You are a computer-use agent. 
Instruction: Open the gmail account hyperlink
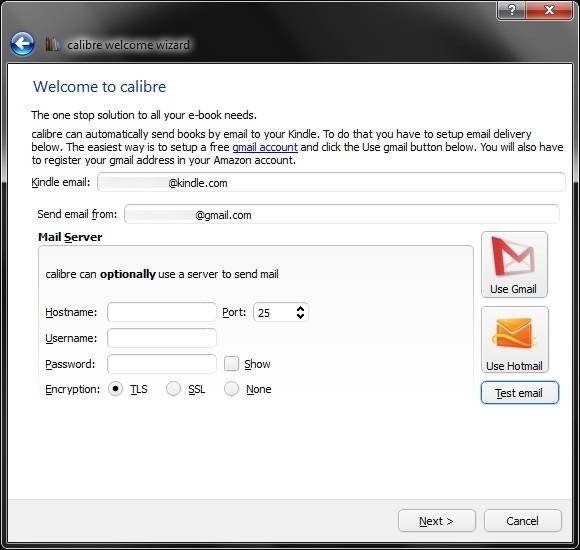coord(265,147)
